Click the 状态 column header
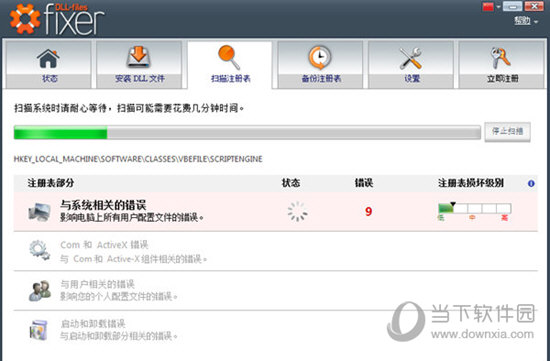Viewport: 550px width, 361px height. tap(291, 183)
